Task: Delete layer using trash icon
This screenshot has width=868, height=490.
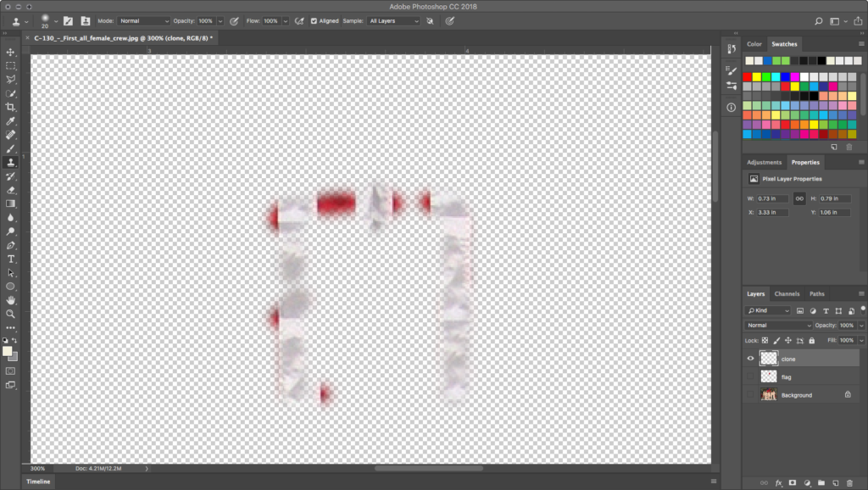Action: point(849,482)
